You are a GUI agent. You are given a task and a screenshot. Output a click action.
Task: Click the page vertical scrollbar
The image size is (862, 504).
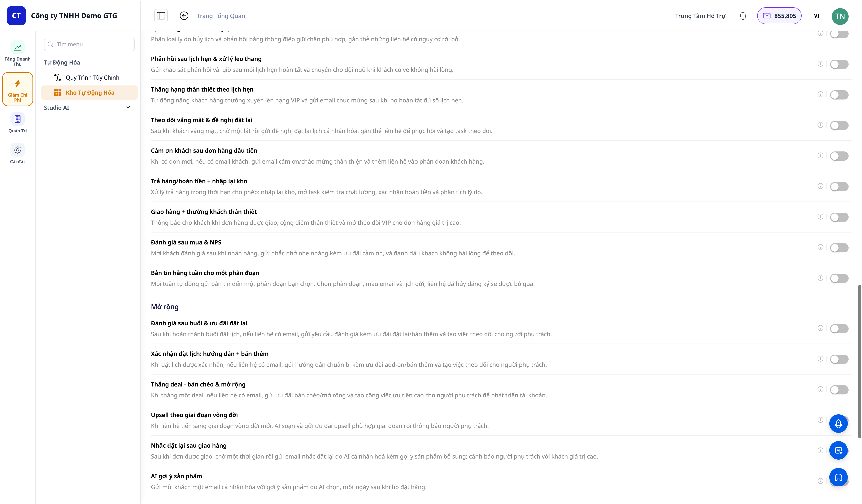[x=859, y=361]
